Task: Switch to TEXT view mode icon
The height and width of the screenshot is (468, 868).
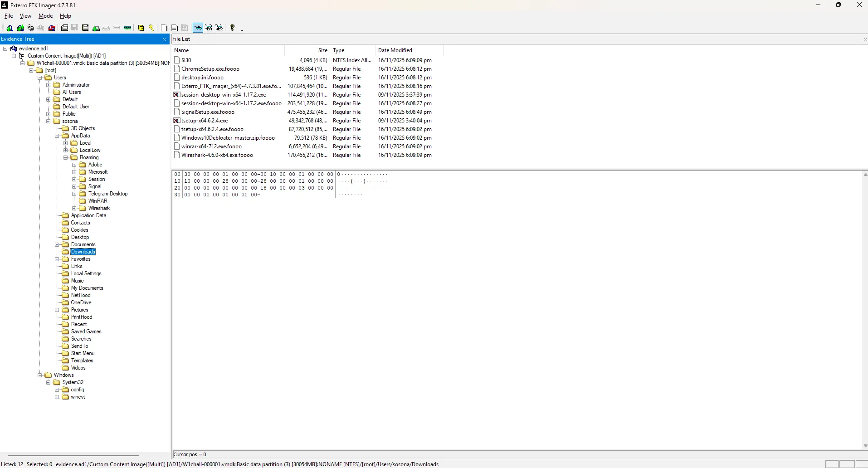Action: [209, 28]
